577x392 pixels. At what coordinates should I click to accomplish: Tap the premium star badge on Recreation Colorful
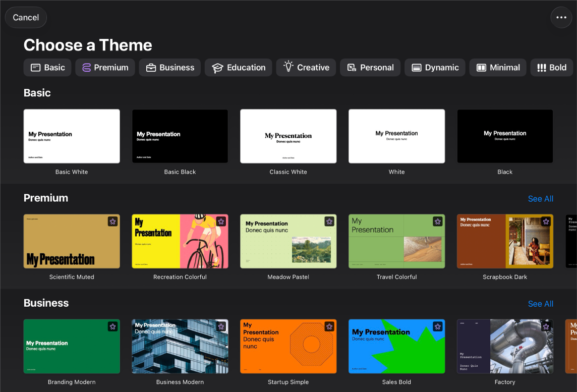221,221
